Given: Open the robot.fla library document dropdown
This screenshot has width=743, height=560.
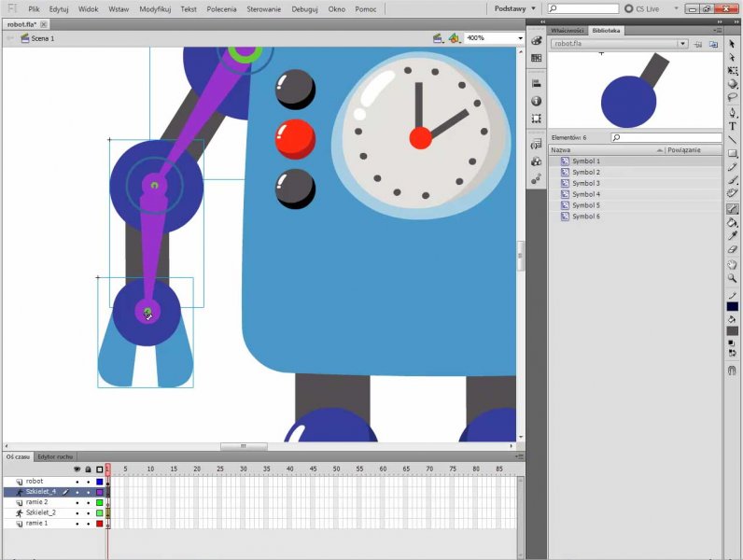Looking at the screenshot, I should click(x=683, y=44).
